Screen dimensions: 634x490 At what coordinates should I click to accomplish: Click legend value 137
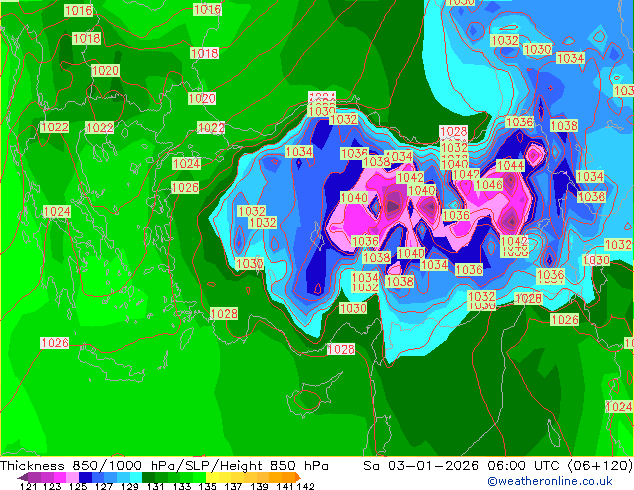coord(233,486)
